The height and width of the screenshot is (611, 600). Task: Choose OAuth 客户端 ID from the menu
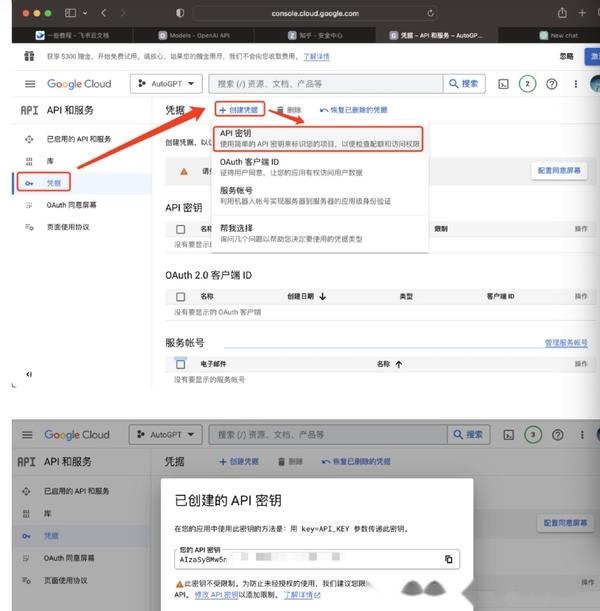319,167
